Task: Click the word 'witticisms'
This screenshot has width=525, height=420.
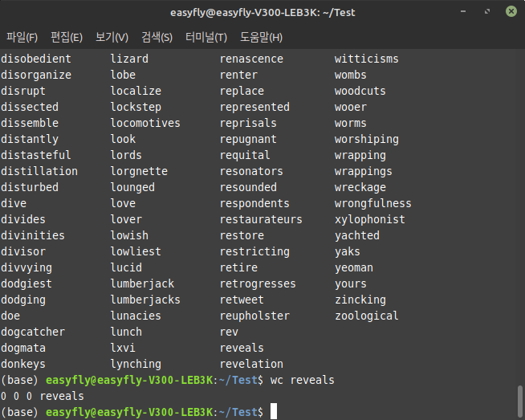Action: click(x=367, y=59)
